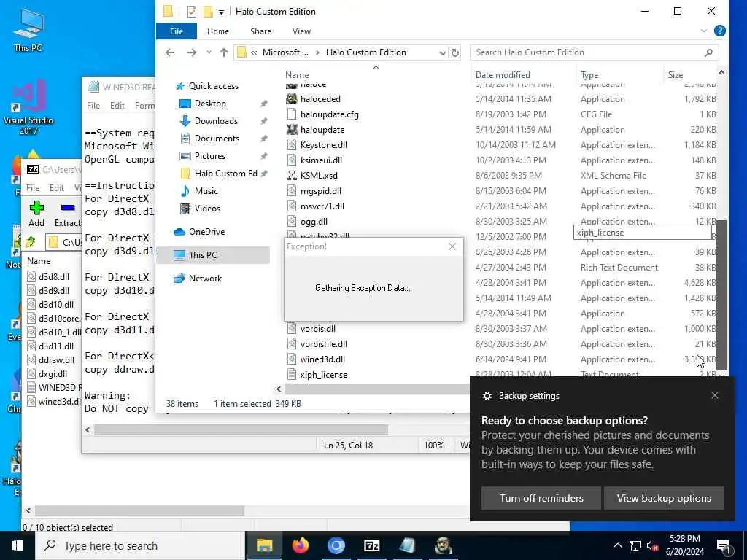Viewport: 747px width, 560px height.
Task: Expand the address bar history dropdown
Action: tap(443, 52)
